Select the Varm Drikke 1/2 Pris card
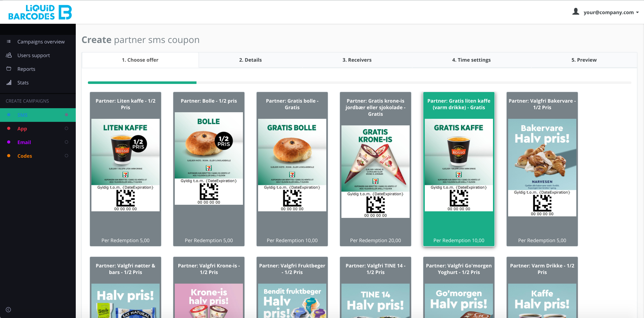Screen dimensions: 644x318 pyautogui.click(x=542, y=287)
